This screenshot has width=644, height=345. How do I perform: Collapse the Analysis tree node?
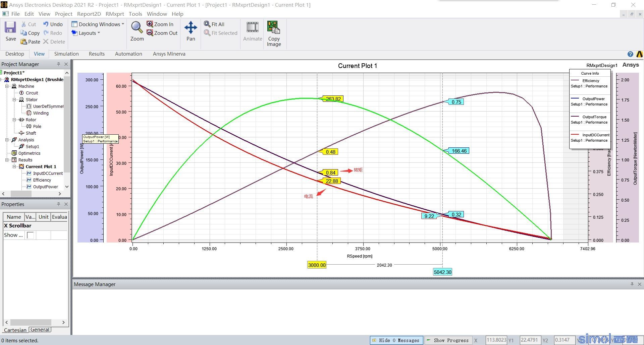tap(7, 140)
